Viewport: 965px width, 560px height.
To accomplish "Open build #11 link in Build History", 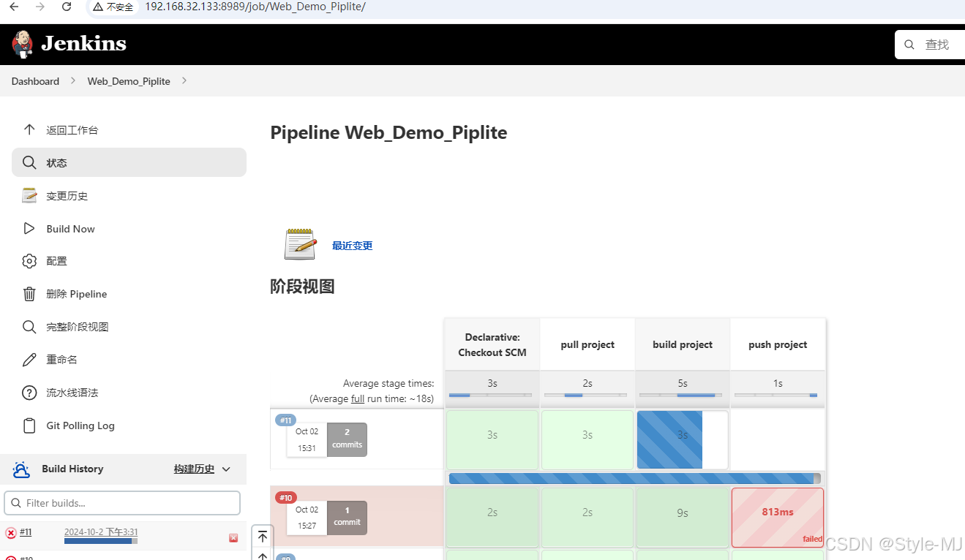I will pos(26,532).
